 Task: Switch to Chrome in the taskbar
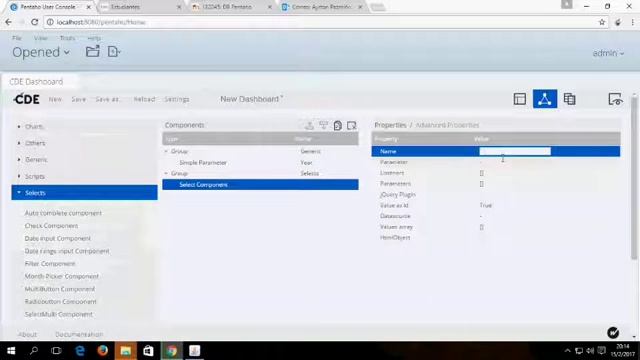171,351
